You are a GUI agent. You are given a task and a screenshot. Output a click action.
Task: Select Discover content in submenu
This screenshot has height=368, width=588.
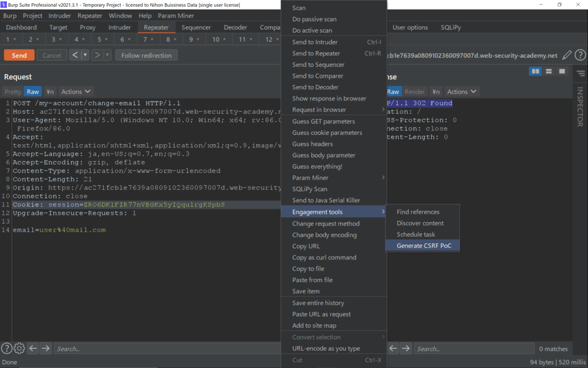[423, 223]
